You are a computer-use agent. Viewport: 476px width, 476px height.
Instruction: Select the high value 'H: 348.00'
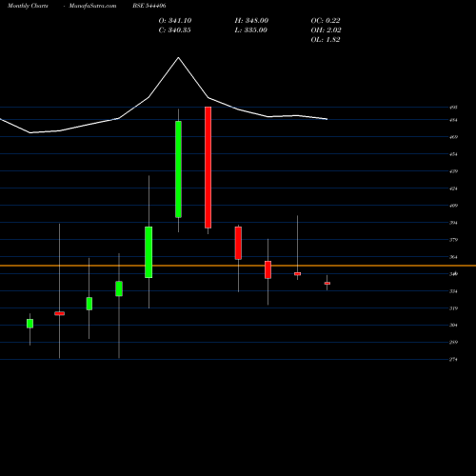point(251,21)
